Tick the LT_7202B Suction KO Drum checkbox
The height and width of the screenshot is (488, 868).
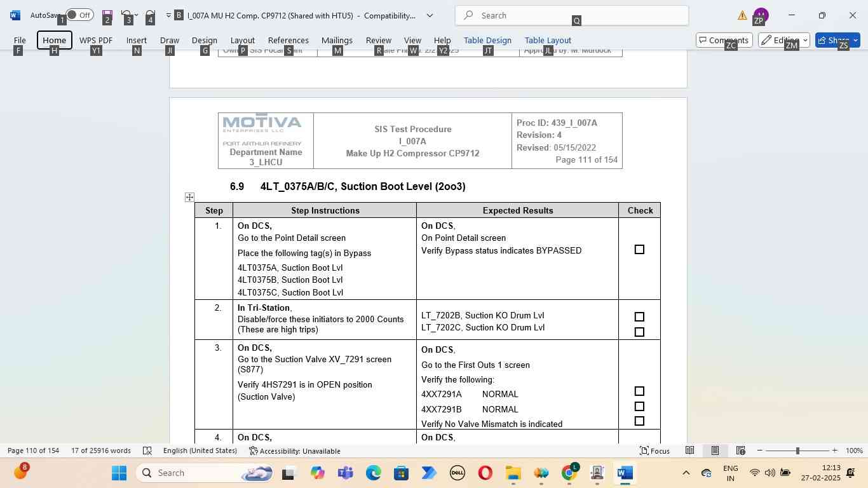tap(639, 316)
